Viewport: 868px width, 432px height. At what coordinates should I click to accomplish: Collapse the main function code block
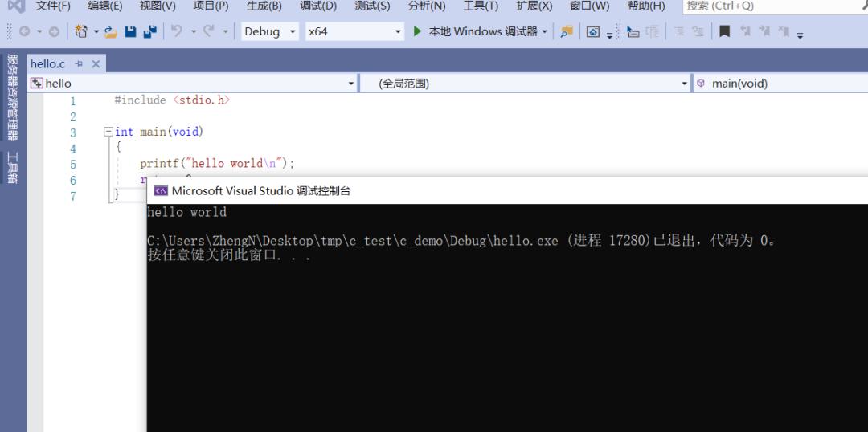108,132
